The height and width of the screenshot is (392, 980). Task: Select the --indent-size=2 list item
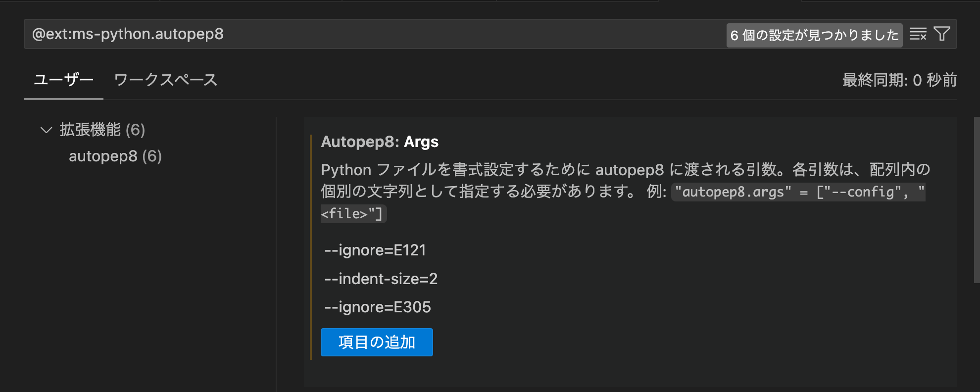point(381,279)
